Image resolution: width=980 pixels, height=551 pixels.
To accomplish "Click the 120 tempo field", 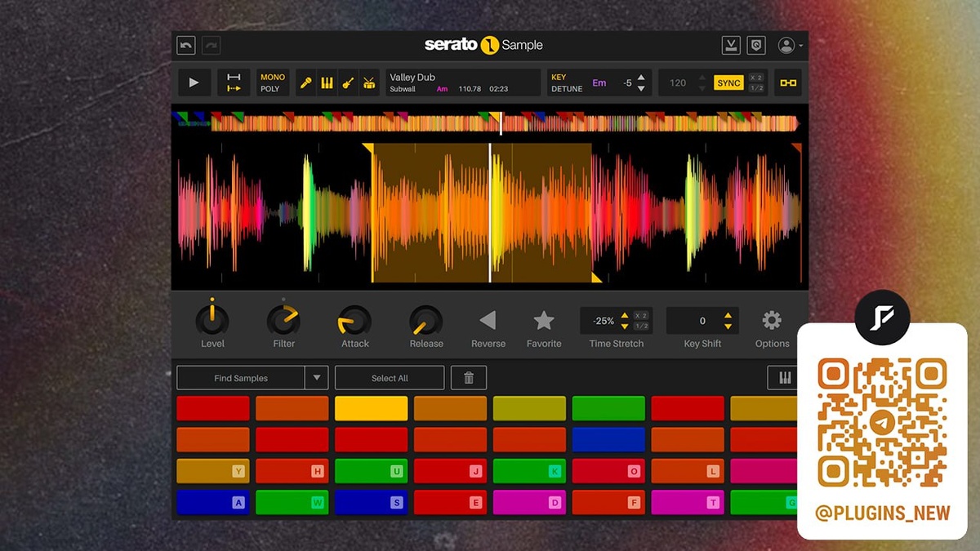I will click(678, 83).
